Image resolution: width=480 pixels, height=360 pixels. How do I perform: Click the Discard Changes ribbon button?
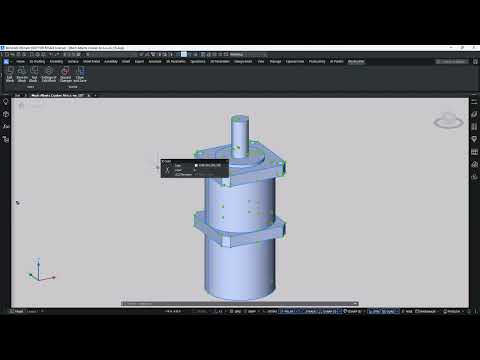66,74
